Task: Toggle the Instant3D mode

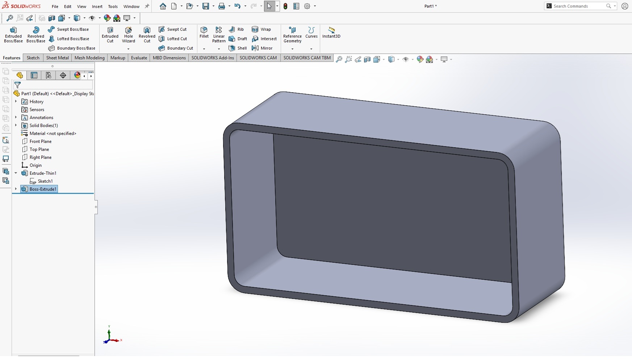Action: click(331, 32)
